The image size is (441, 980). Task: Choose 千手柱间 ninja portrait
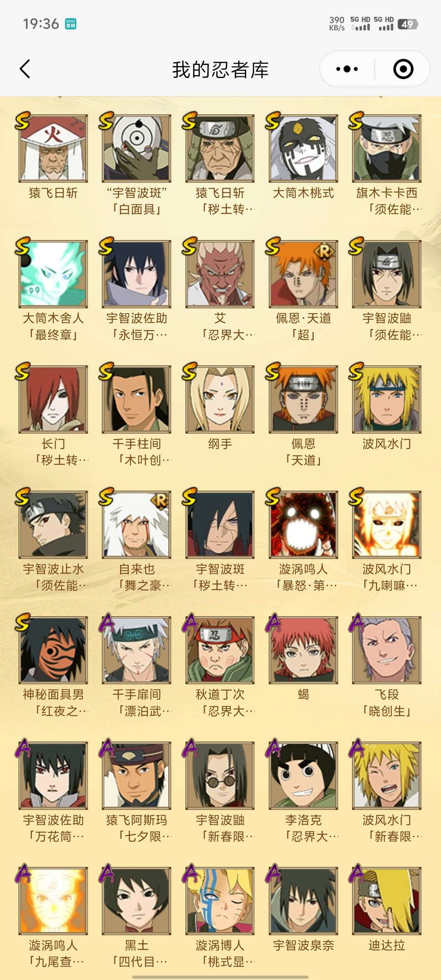click(137, 399)
